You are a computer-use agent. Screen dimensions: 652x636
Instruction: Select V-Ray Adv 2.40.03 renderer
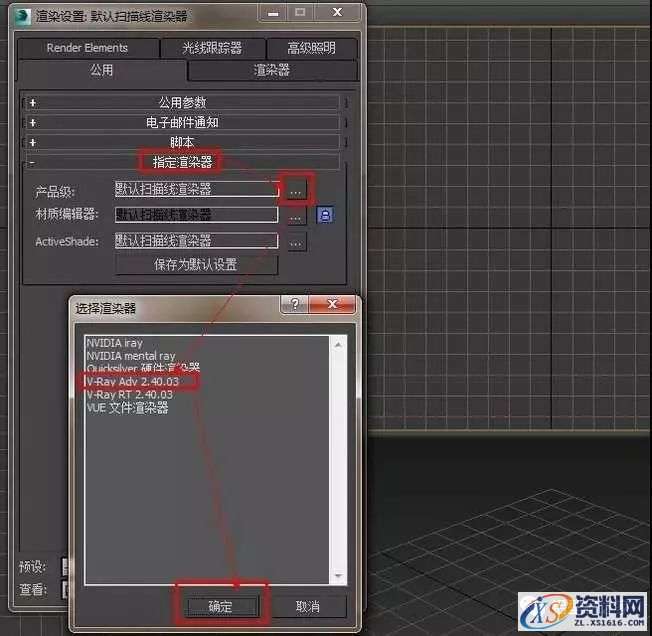[133, 382]
